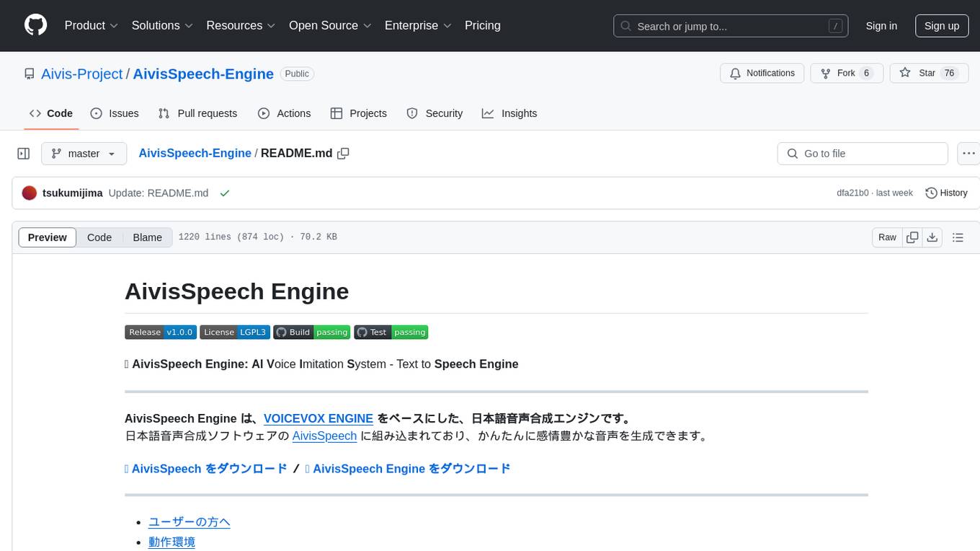The height and width of the screenshot is (551, 980).
Task: Click the green commit status checkmark
Action: [225, 193]
